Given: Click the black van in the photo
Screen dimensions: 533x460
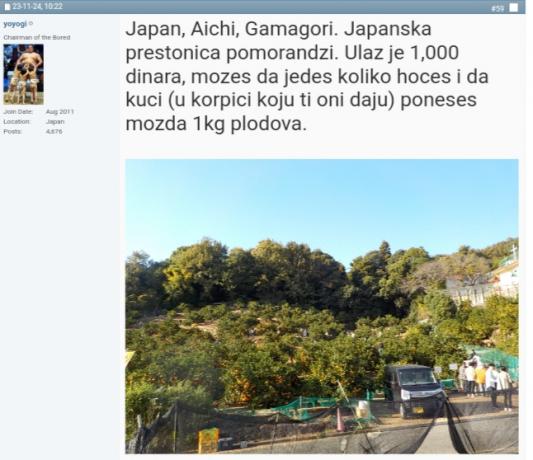Looking at the screenshot, I should [415, 390].
